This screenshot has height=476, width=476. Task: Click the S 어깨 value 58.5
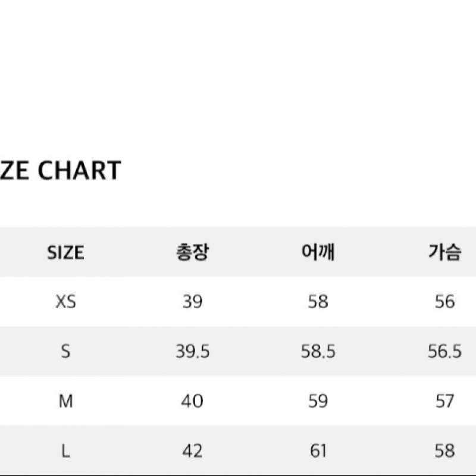coord(318,352)
